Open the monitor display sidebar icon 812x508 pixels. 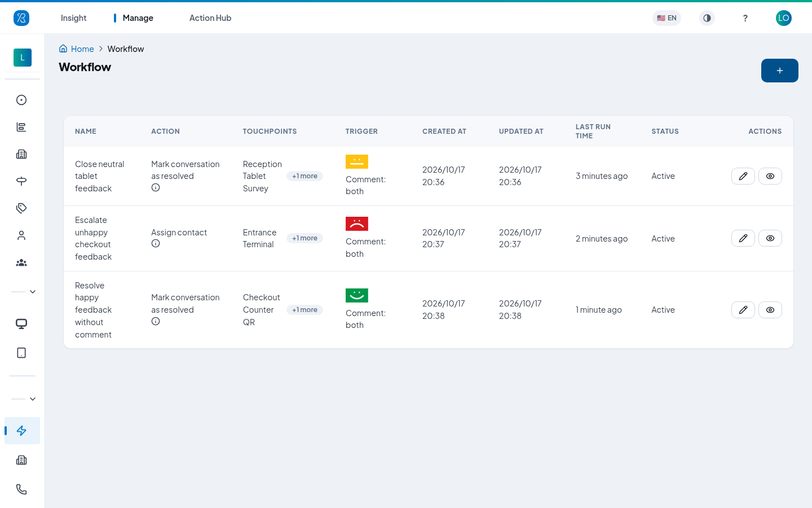pos(21,324)
